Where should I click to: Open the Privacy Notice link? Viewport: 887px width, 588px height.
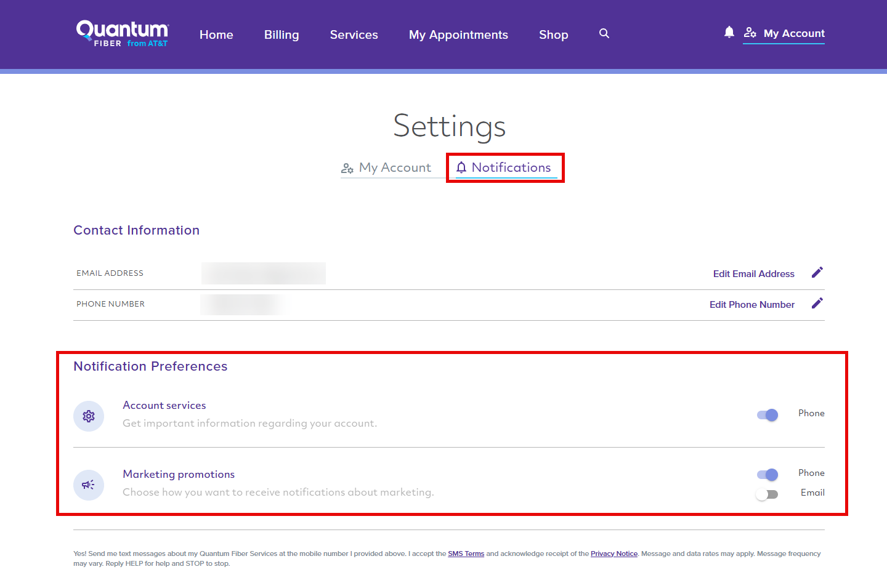pos(614,554)
